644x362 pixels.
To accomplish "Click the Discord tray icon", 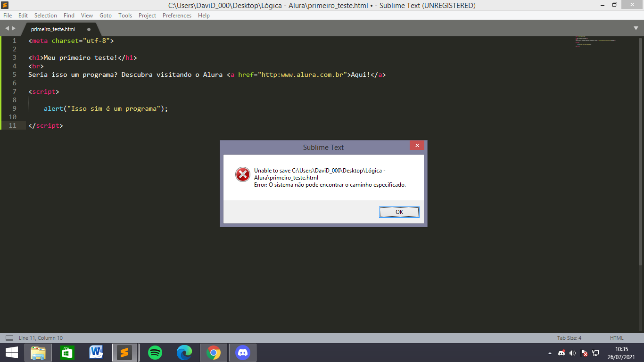I will point(561,353).
